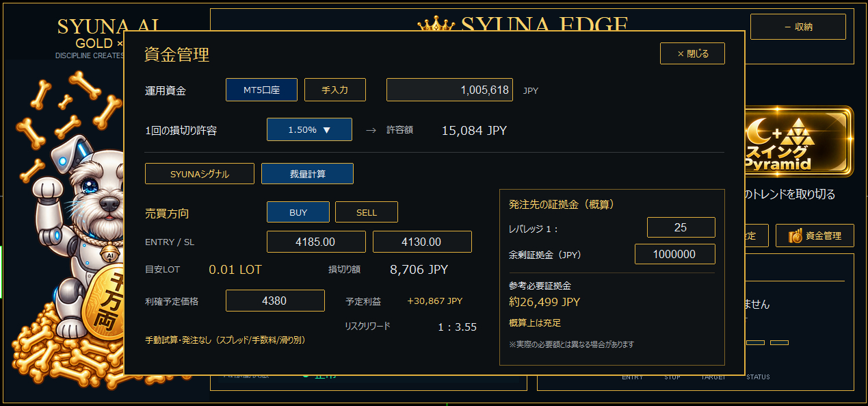Close the 資金管理 dialog with 閉じる
This screenshot has width=868, height=406.
(692, 53)
